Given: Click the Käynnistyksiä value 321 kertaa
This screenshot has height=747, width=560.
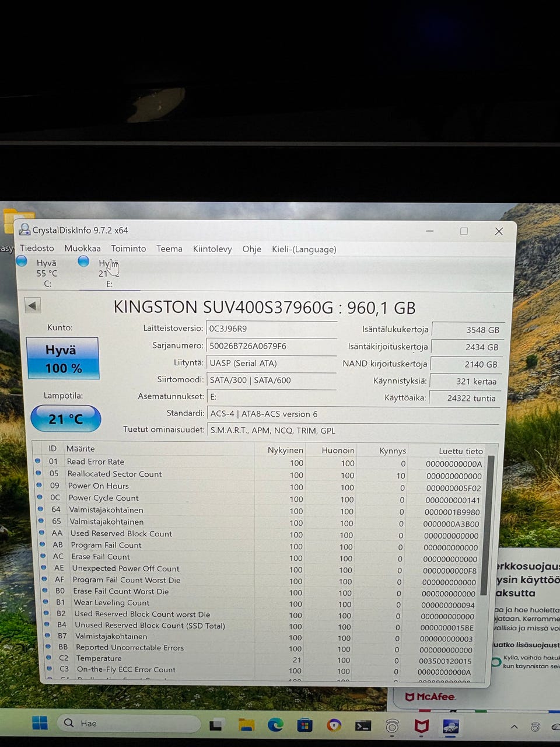Looking at the screenshot, I should (x=465, y=381).
